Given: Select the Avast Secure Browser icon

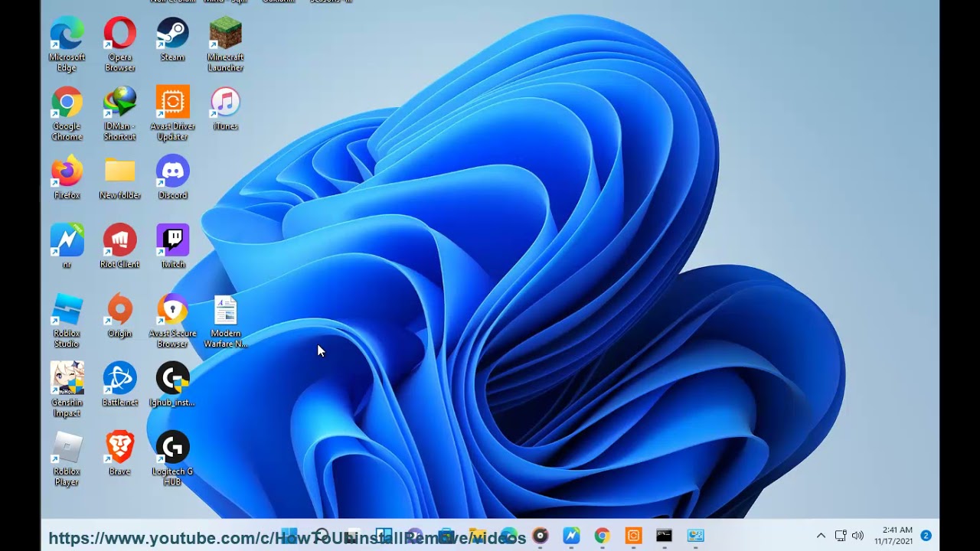Looking at the screenshot, I should click(x=172, y=321).
